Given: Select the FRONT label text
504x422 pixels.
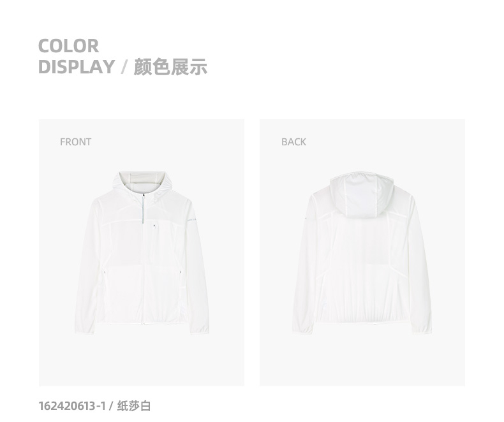Looking at the screenshot, I should click(75, 142).
